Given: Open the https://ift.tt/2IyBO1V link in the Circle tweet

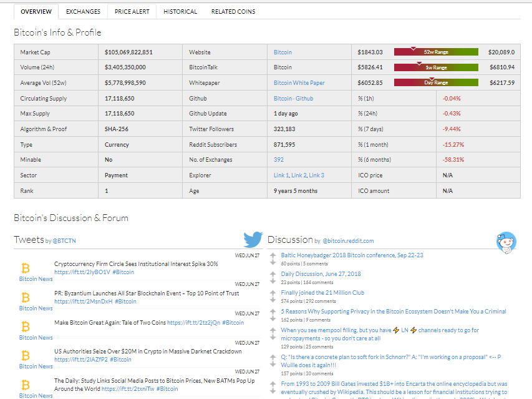Looking at the screenshot, I should pyautogui.click(x=82, y=272).
